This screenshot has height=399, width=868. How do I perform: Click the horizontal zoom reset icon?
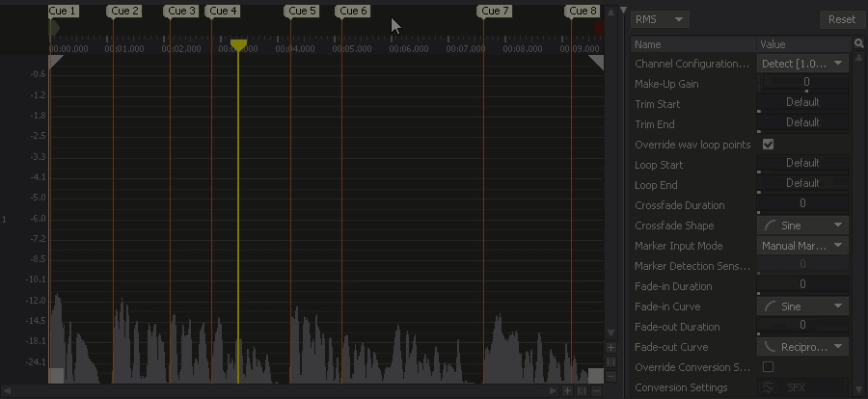(x=582, y=391)
